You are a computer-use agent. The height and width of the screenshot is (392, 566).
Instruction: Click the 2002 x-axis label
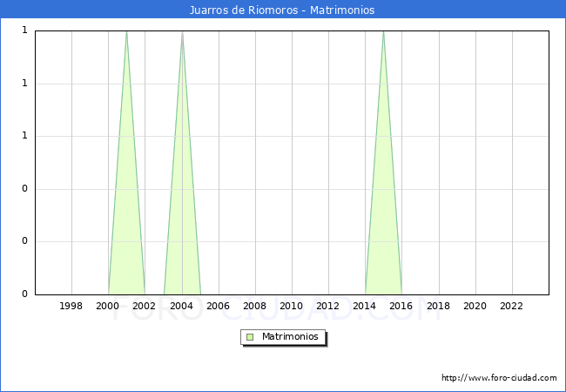click(145, 306)
